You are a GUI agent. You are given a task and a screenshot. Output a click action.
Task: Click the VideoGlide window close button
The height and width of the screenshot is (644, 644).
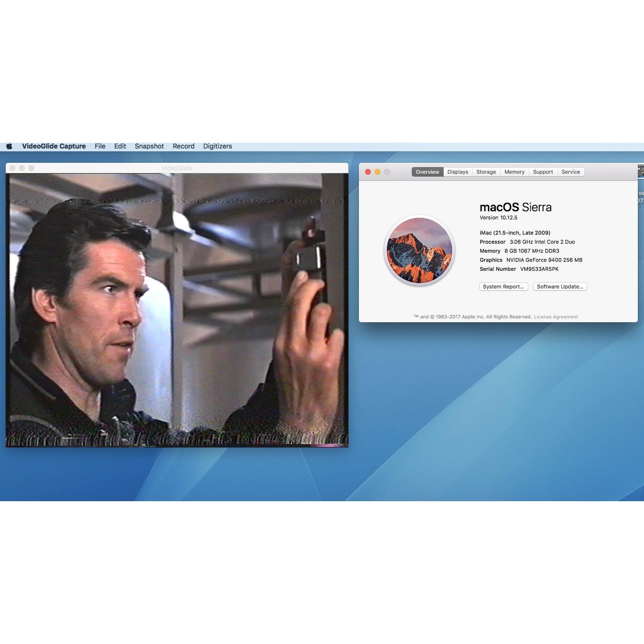tap(12, 168)
